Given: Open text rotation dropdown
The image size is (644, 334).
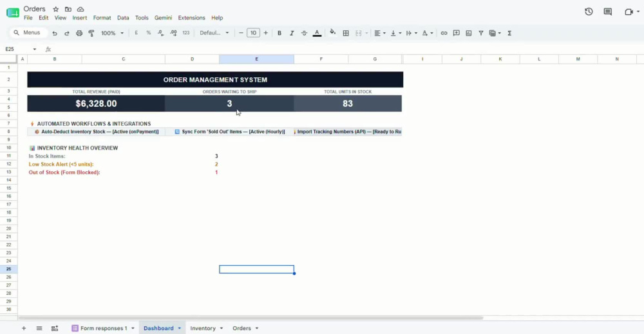Looking at the screenshot, I should click(x=427, y=33).
